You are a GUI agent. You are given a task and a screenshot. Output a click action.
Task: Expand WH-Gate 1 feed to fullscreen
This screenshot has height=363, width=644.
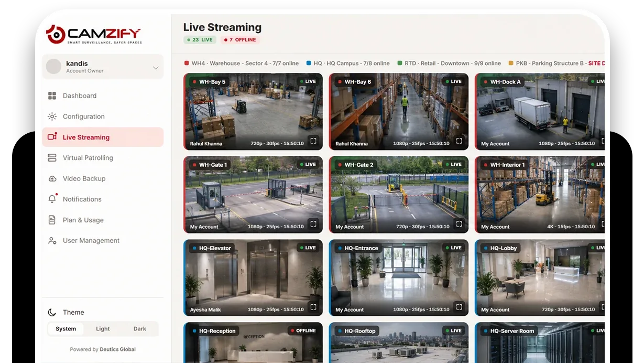pyautogui.click(x=313, y=224)
